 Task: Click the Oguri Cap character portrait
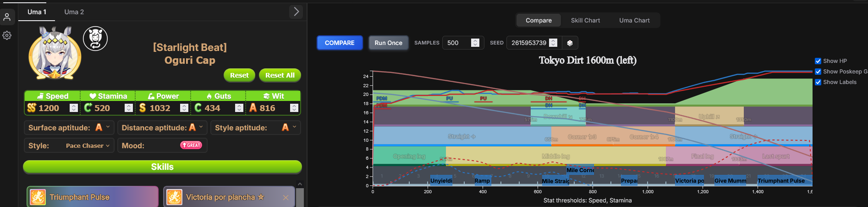pyautogui.click(x=55, y=53)
